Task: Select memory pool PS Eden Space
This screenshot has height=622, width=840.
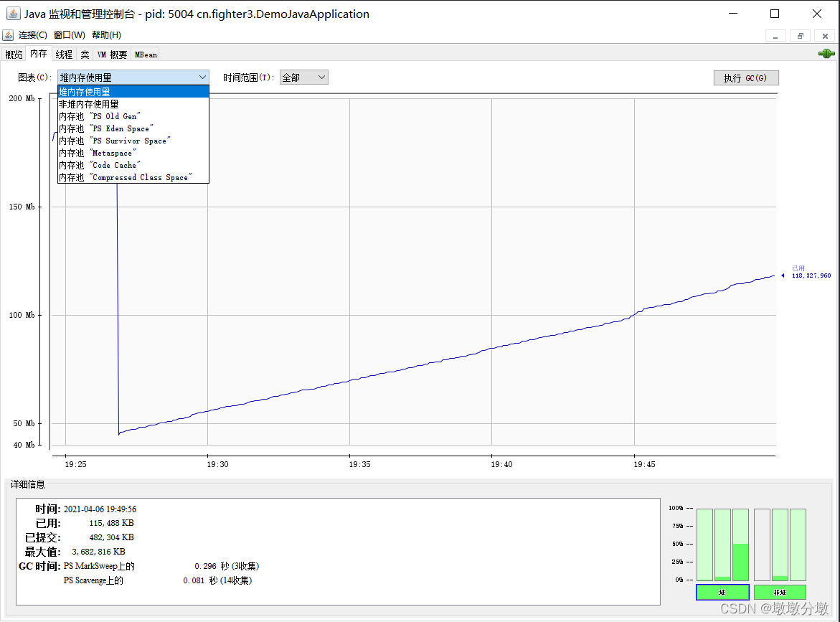Action: click(x=133, y=129)
